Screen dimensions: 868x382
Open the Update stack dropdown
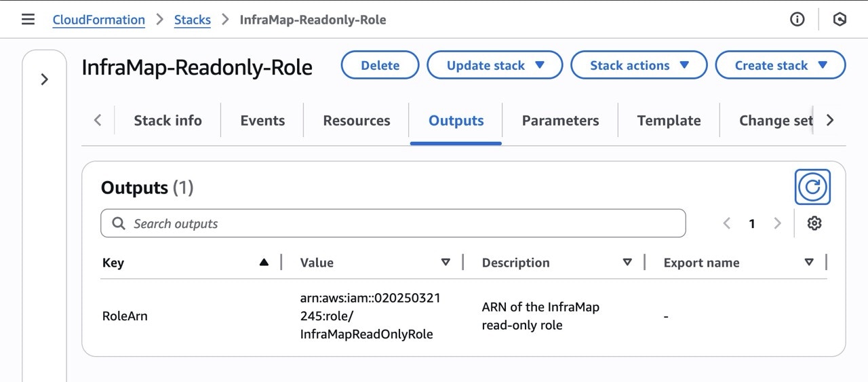495,65
